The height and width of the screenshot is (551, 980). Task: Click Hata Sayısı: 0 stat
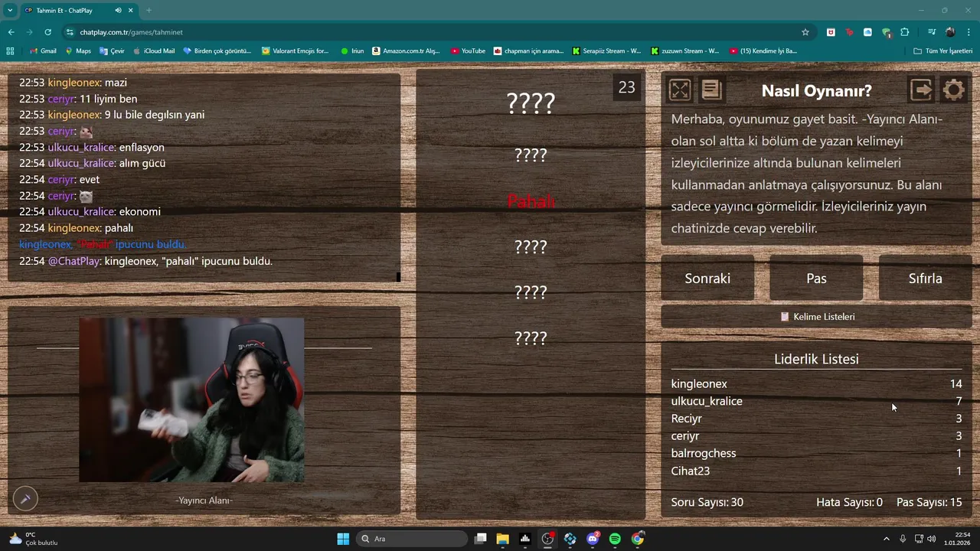click(x=849, y=502)
